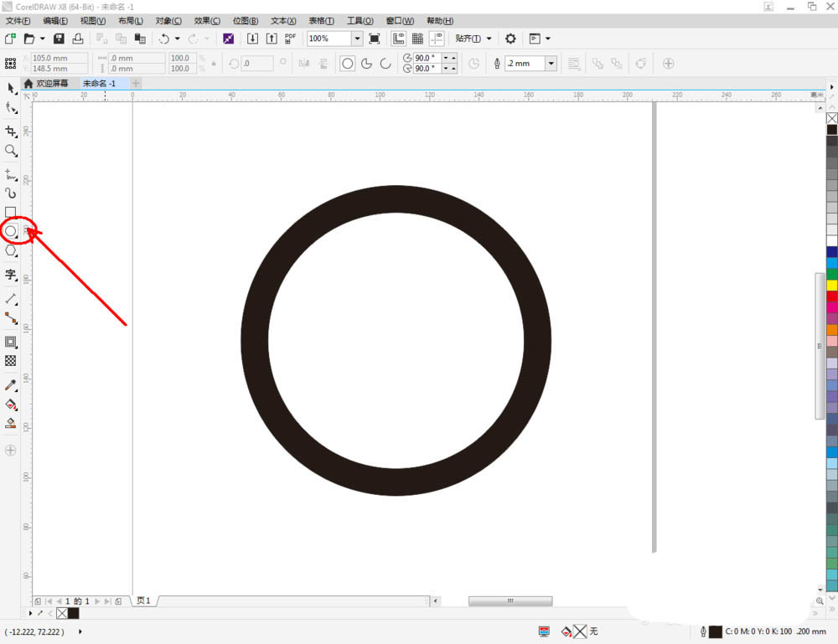
Task: Select the Crop tool
Action: 11,131
